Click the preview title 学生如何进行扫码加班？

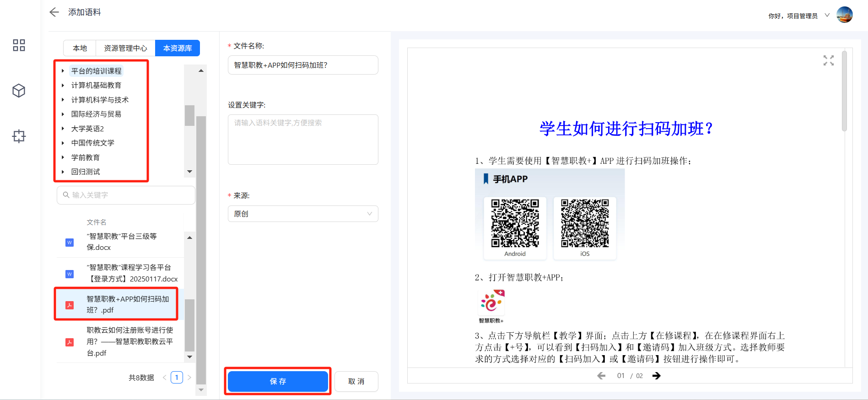tap(625, 129)
